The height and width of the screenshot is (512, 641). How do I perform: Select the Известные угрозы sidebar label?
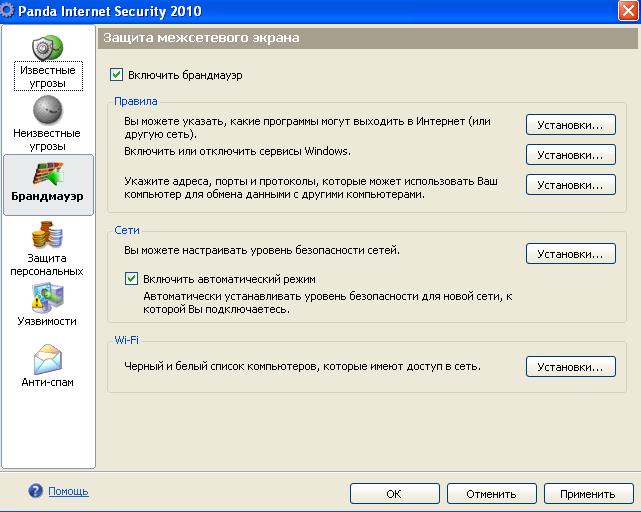pos(48,76)
